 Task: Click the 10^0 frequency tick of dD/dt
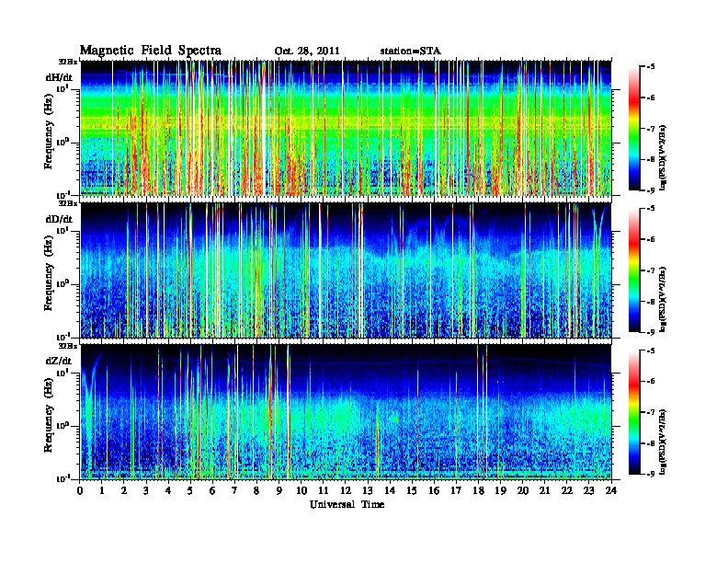[x=63, y=283]
